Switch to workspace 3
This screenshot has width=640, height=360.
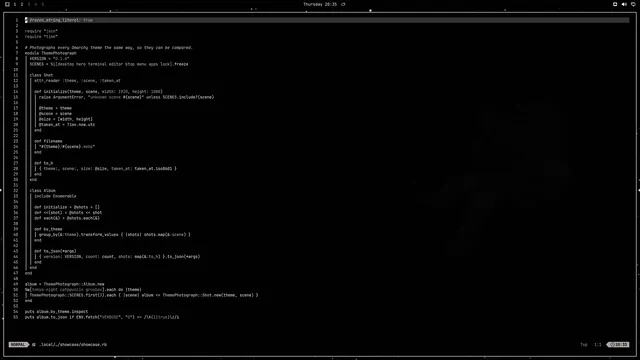pyautogui.click(x=29, y=4)
